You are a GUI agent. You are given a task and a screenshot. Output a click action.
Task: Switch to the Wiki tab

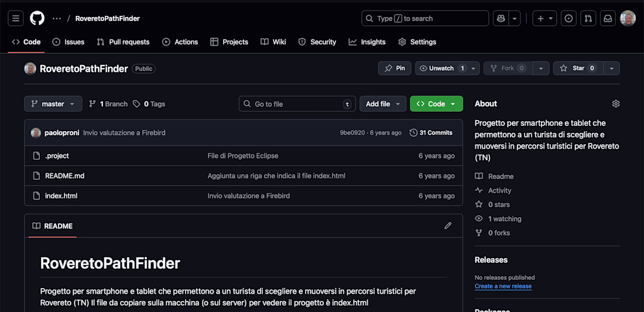point(273,42)
